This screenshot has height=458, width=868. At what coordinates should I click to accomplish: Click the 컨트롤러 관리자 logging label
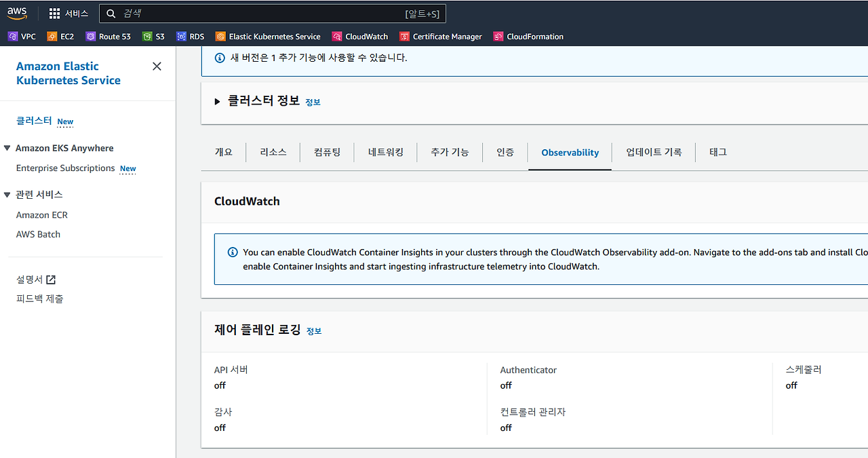(533, 412)
